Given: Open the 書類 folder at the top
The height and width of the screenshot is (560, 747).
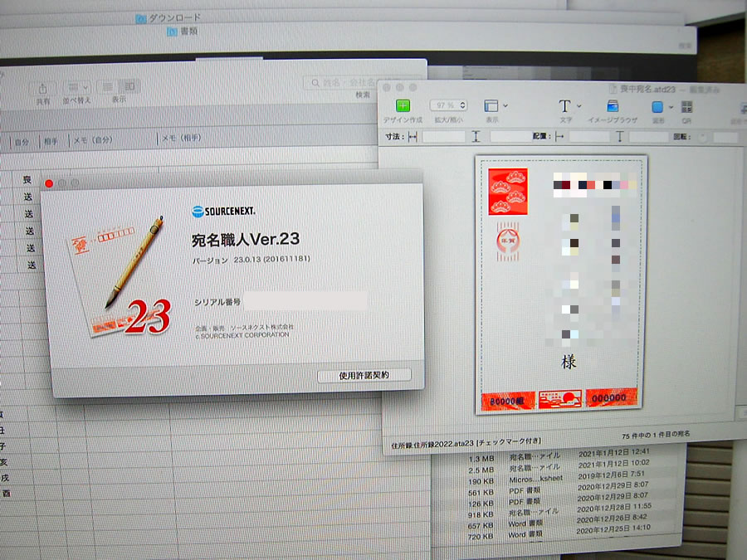Looking at the screenshot, I should coord(183,32).
